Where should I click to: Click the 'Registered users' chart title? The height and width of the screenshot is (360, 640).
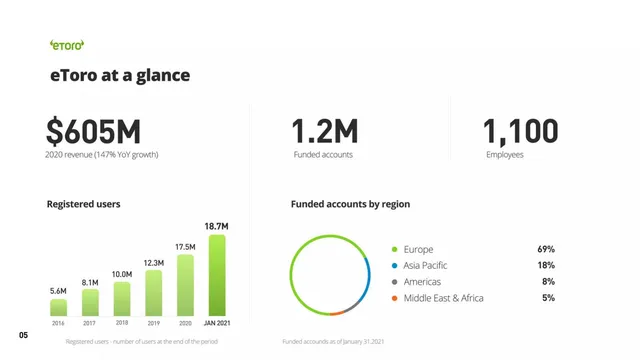(83, 204)
